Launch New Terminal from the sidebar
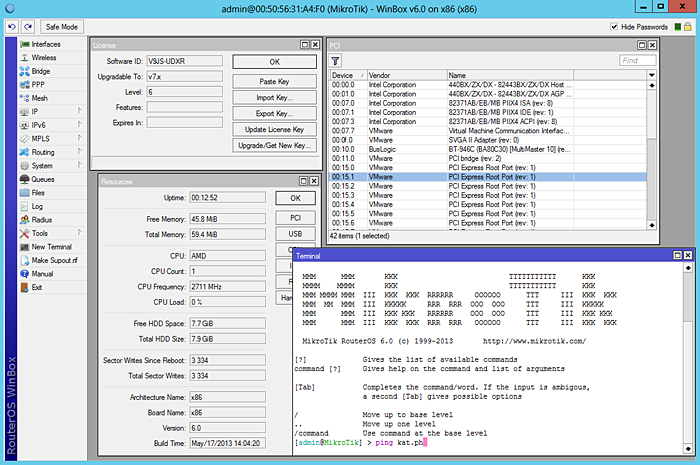The height and width of the screenshot is (465, 700). pos(51,246)
